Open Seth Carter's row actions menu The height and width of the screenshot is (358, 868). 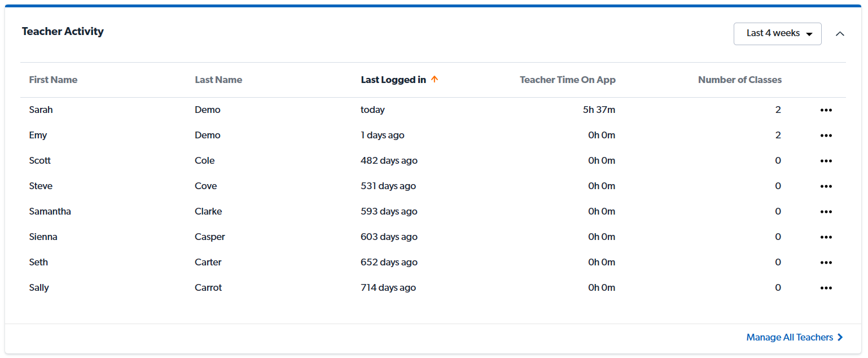pos(826,262)
